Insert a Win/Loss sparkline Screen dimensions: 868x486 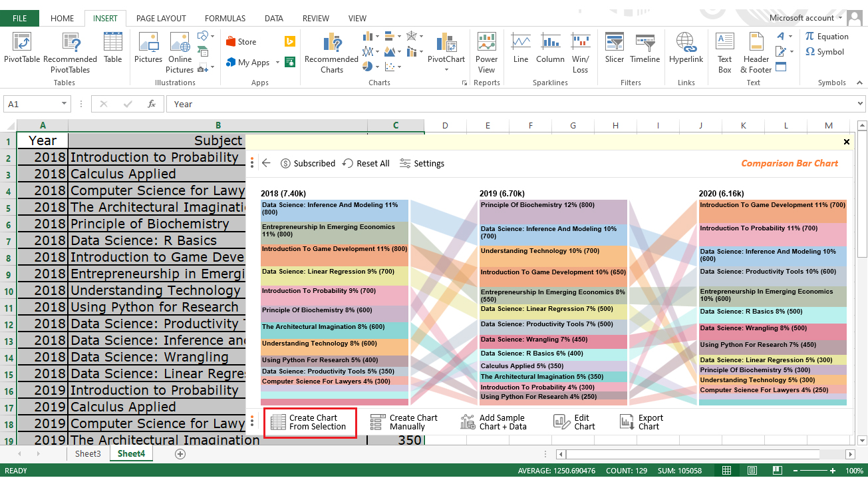[580, 52]
